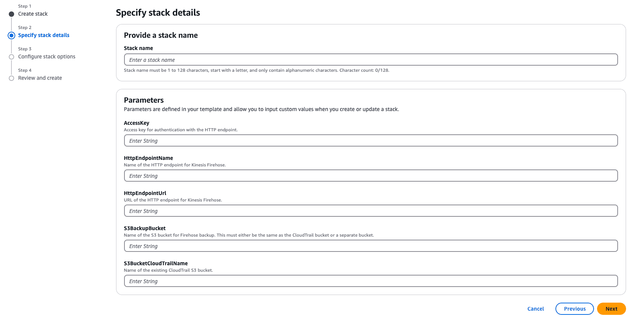The width and height of the screenshot is (644, 324).
Task: Select the Step 3 Configure stack options indicator
Action: pos(11,56)
